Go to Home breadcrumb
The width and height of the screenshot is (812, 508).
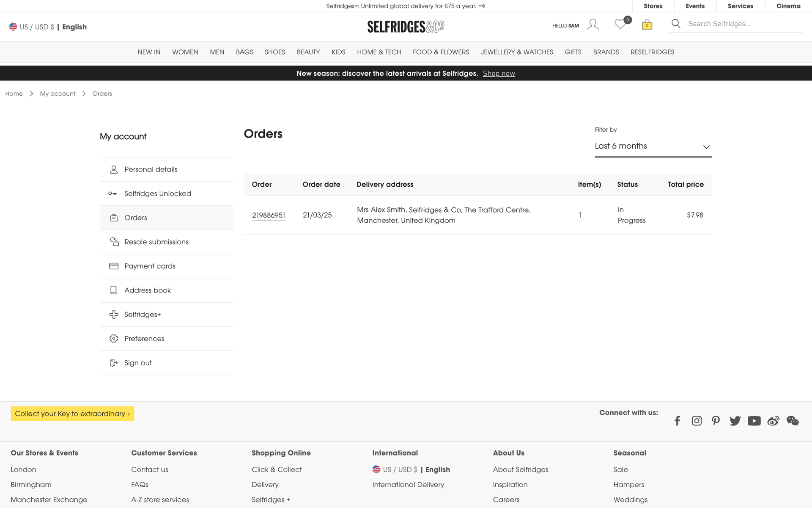14,94
